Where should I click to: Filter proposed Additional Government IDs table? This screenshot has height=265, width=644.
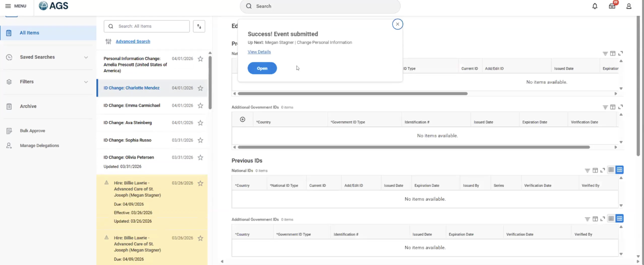click(605, 107)
